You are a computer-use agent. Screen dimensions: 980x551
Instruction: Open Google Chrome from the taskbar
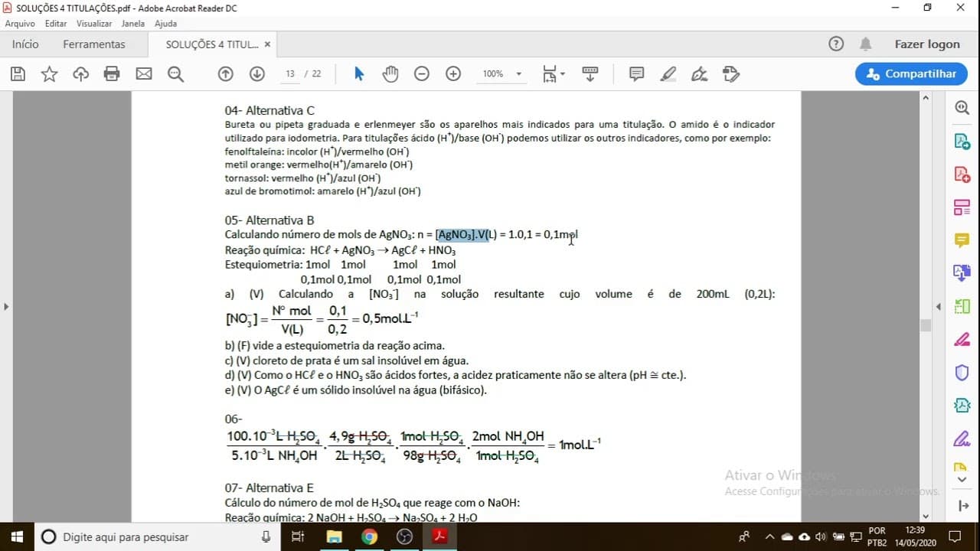pyautogui.click(x=370, y=537)
